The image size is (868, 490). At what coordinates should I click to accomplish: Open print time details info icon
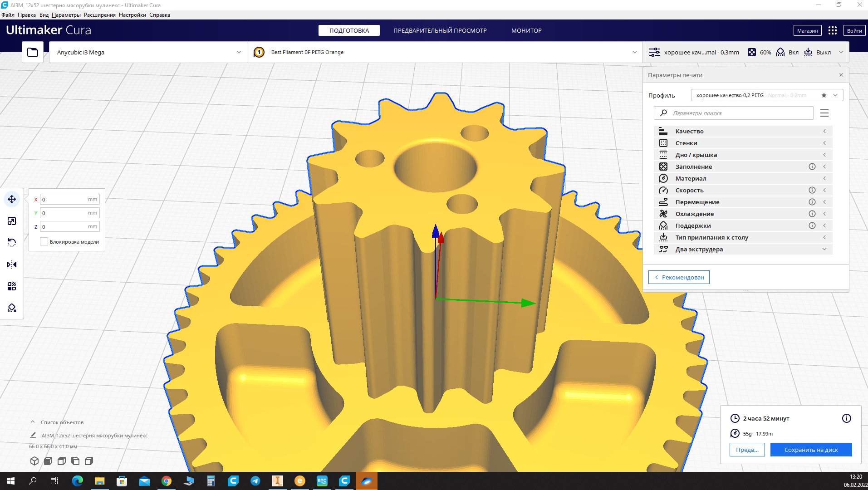847,418
